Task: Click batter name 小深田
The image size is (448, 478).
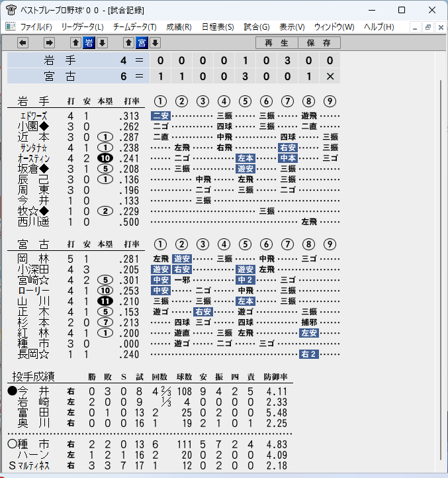Action: [34, 269]
